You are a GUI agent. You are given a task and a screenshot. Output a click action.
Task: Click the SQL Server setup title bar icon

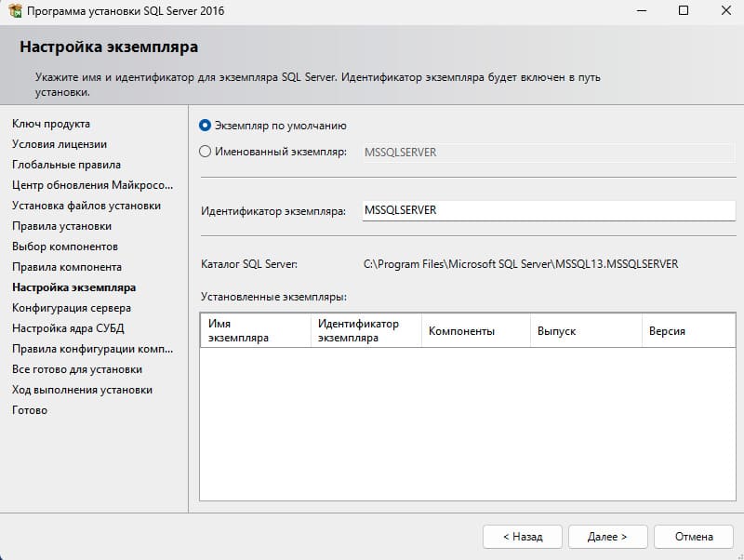point(15,10)
